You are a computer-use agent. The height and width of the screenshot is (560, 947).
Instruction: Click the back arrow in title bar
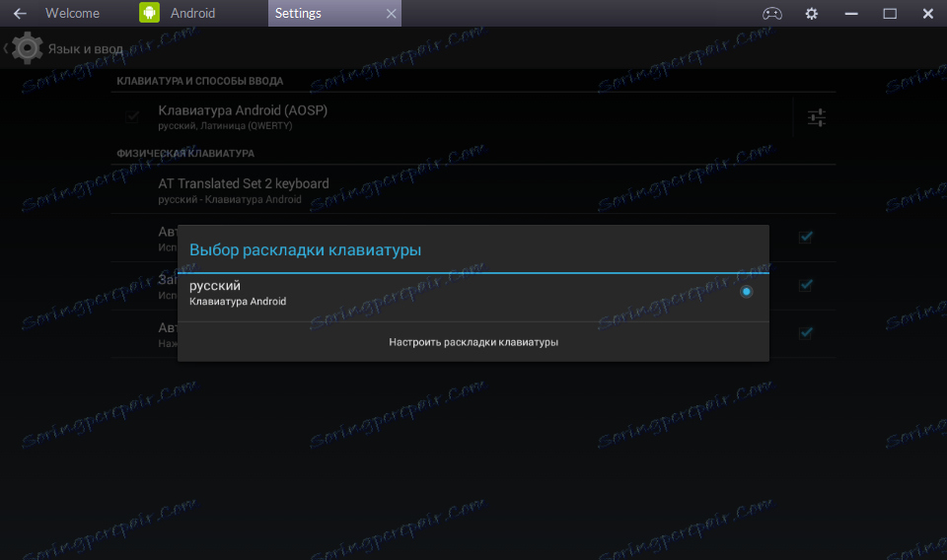coord(20,13)
